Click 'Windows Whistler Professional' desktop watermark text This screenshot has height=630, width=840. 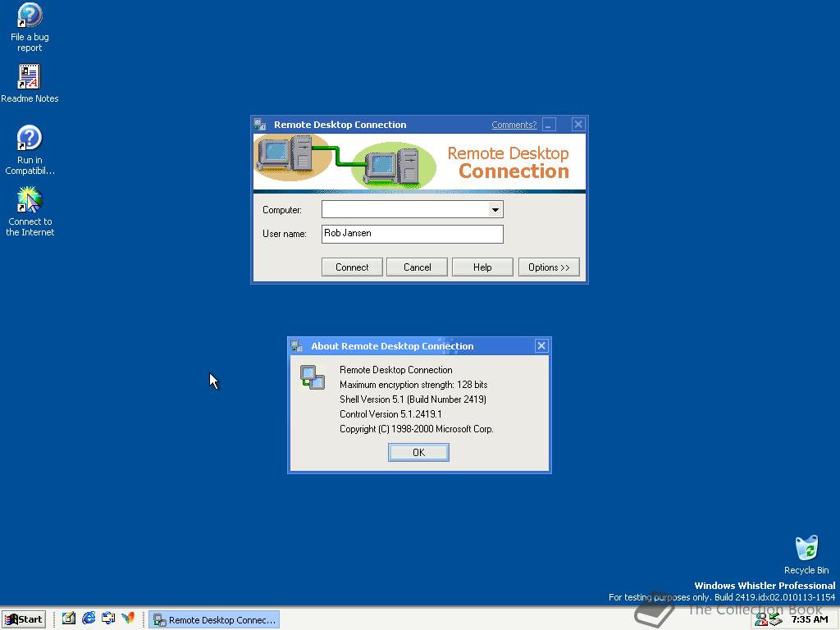pyautogui.click(x=765, y=586)
